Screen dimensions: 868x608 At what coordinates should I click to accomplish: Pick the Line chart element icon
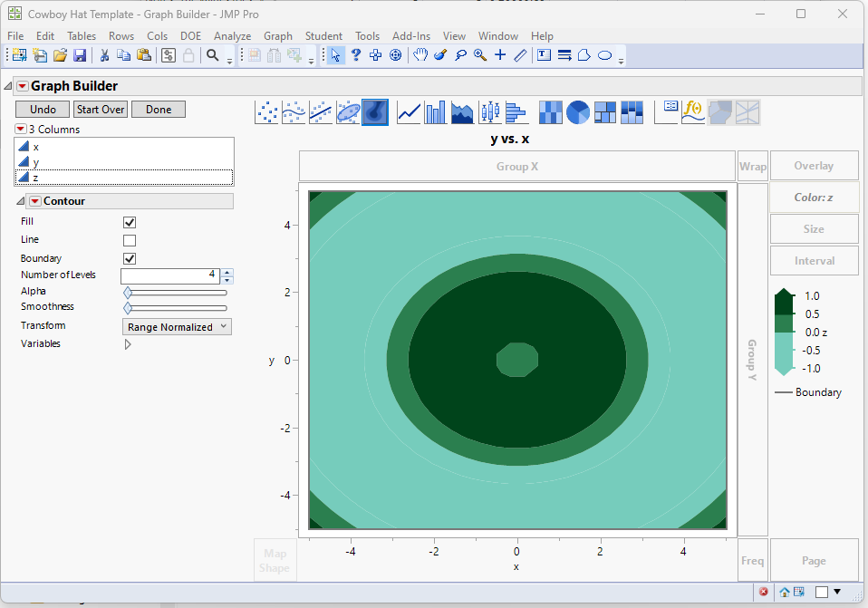coord(409,112)
